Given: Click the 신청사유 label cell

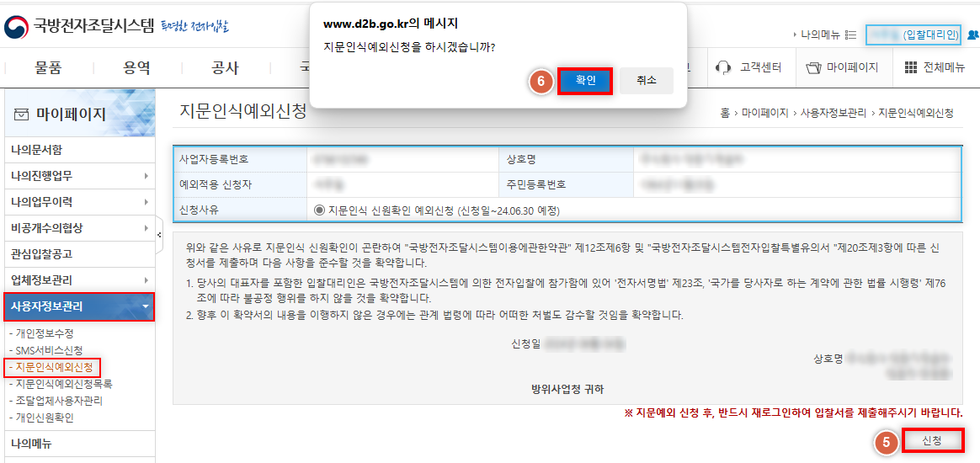Looking at the screenshot, I should (x=240, y=210).
